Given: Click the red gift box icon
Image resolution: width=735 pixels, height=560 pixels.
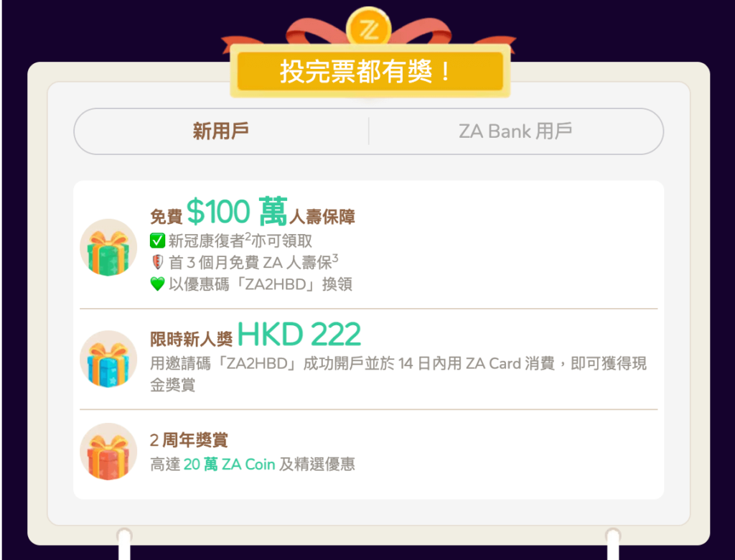Looking at the screenshot, I should 108,452.
